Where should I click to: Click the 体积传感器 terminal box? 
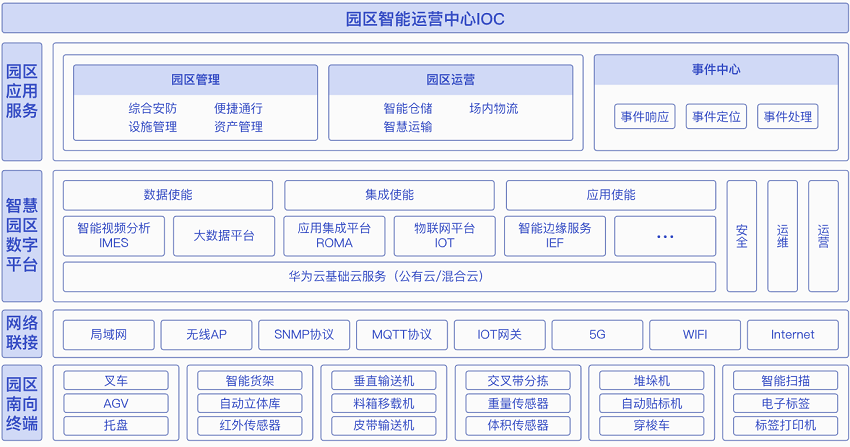(518, 425)
